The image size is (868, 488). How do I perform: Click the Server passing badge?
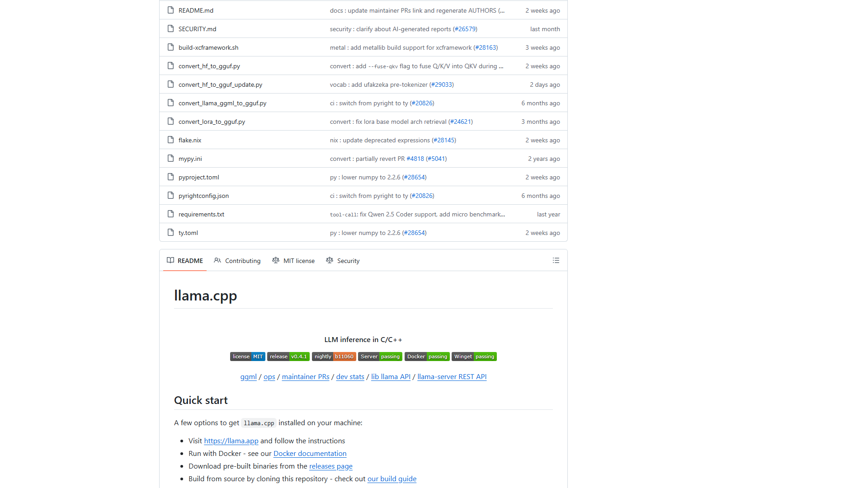(x=380, y=357)
